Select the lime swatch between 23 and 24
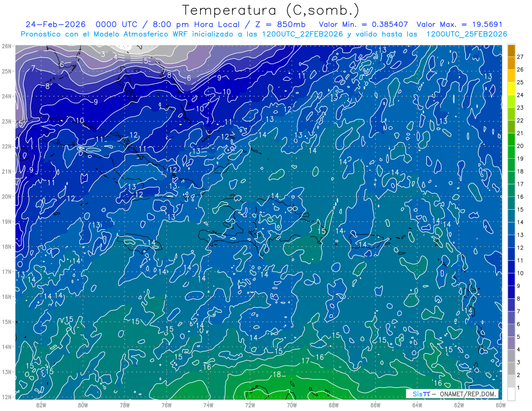 coord(511,101)
